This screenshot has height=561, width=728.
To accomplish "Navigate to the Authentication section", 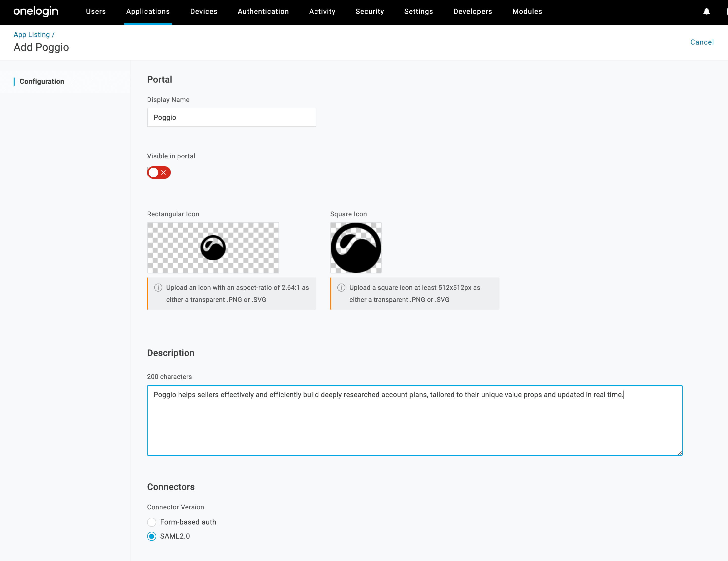I will 263,11.
